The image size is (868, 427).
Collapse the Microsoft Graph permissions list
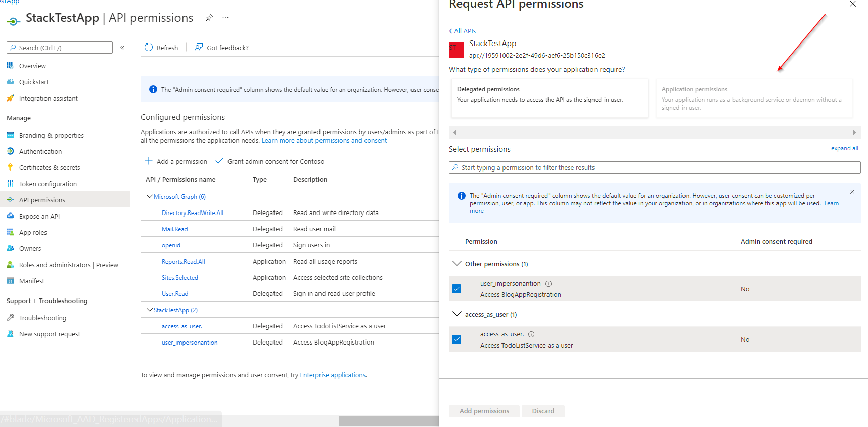pyautogui.click(x=149, y=197)
